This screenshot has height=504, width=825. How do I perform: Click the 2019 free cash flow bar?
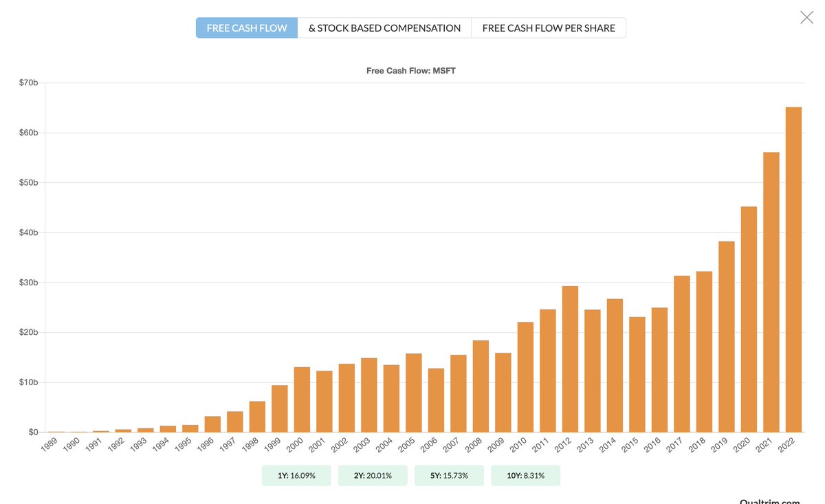tap(727, 337)
